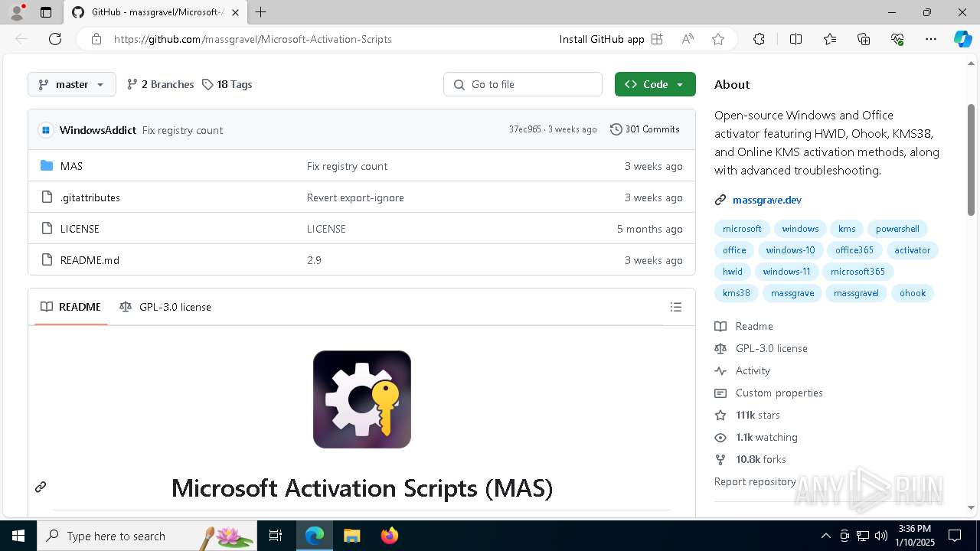Screen dimensions: 980x551
Task: Select the windows-11 topic tag
Action: point(786,272)
